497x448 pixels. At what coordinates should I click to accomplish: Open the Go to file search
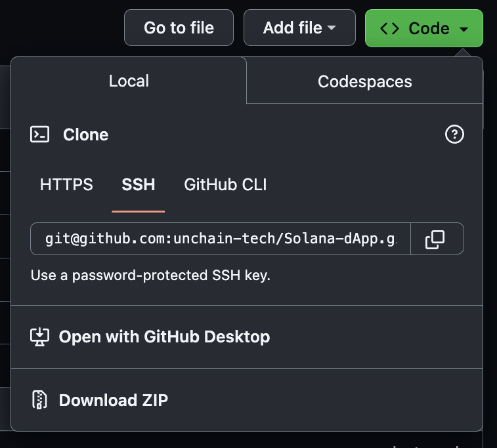(x=179, y=28)
